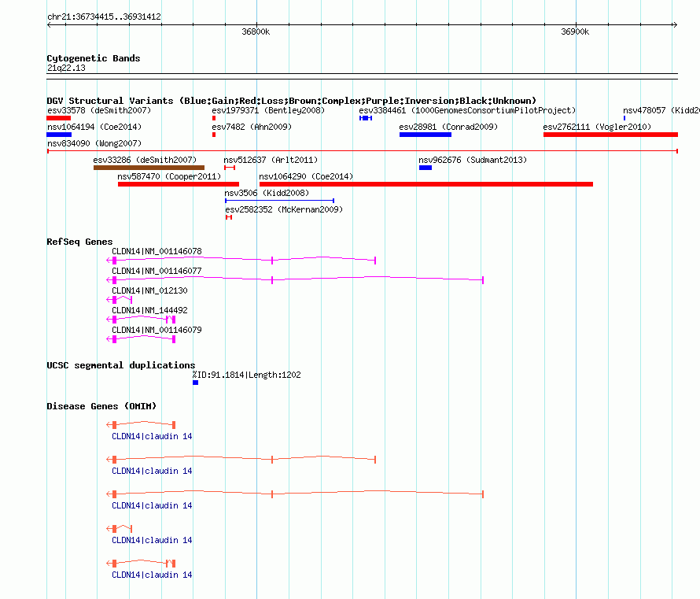Open esv3384461 (1000GenomesConsortiumPilotProject) label

tap(467, 110)
